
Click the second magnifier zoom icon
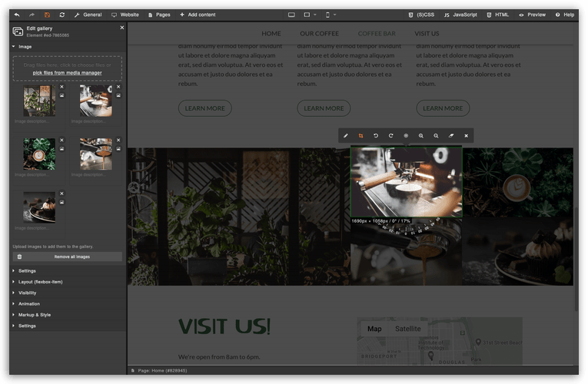click(x=436, y=136)
